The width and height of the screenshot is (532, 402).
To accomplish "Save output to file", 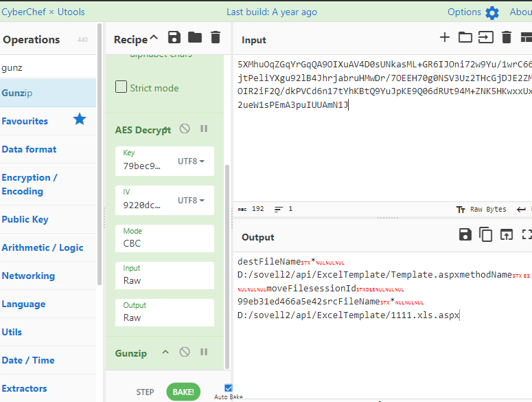I will [x=465, y=235].
